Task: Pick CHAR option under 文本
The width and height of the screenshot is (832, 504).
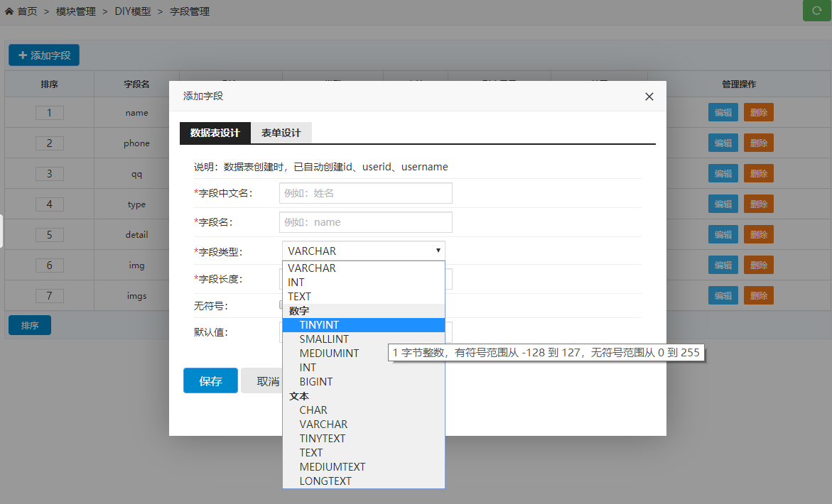Action: 313,410
